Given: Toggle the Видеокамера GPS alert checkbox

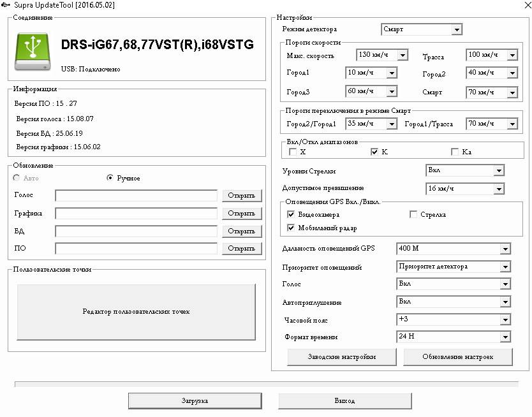Looking at the screenshot, I should click(292, 215).
